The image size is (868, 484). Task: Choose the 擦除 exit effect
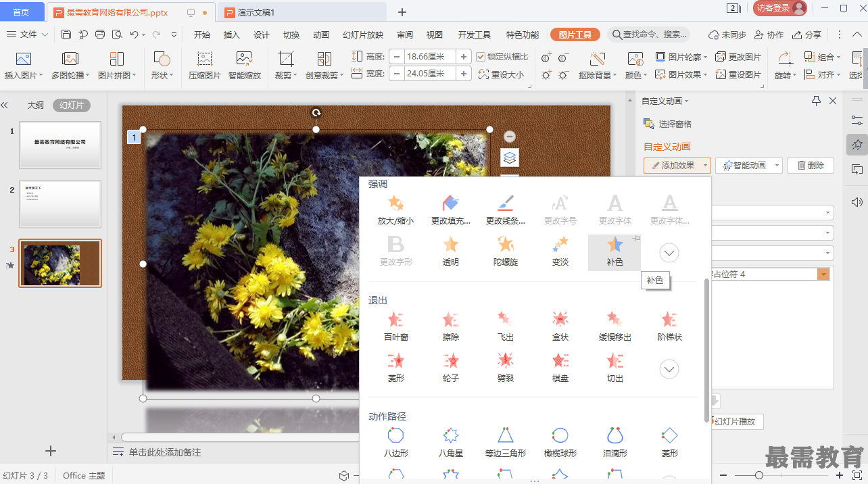tap(450, 326)
